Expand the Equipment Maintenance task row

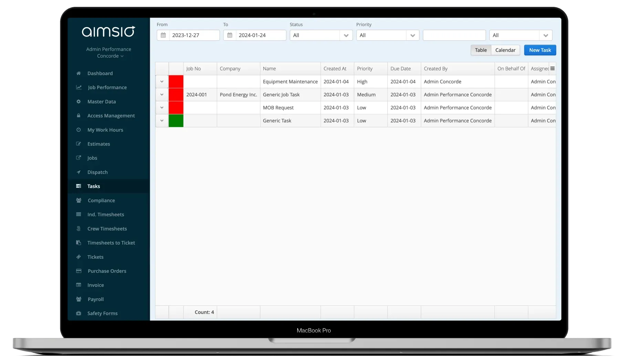pyautogui.click(x=162, y=82)
